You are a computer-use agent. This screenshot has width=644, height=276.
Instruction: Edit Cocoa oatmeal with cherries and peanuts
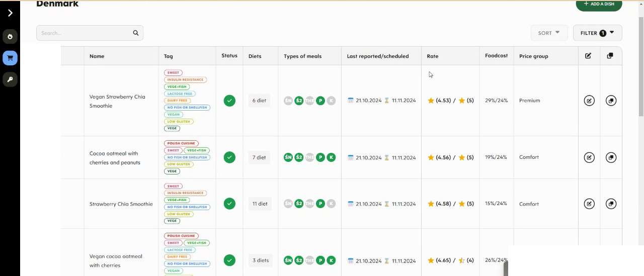[x=589, y=157]
